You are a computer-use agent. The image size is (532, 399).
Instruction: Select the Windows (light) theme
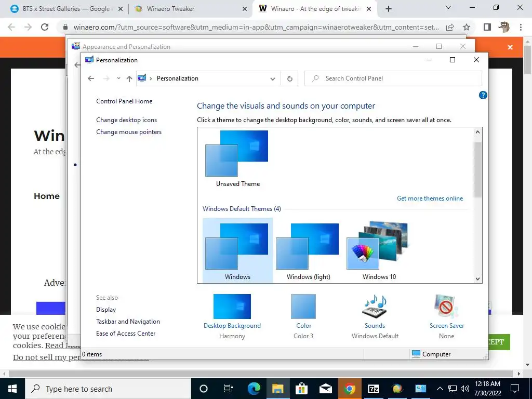(x=308, y=251)
